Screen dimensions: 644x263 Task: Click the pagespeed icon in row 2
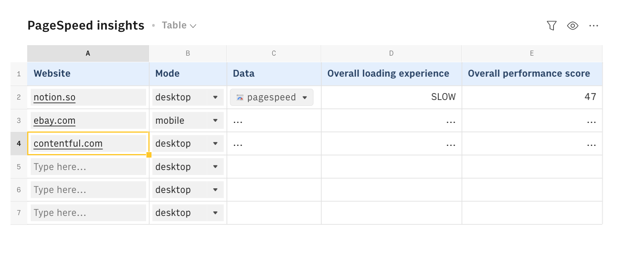coord(240,97)
